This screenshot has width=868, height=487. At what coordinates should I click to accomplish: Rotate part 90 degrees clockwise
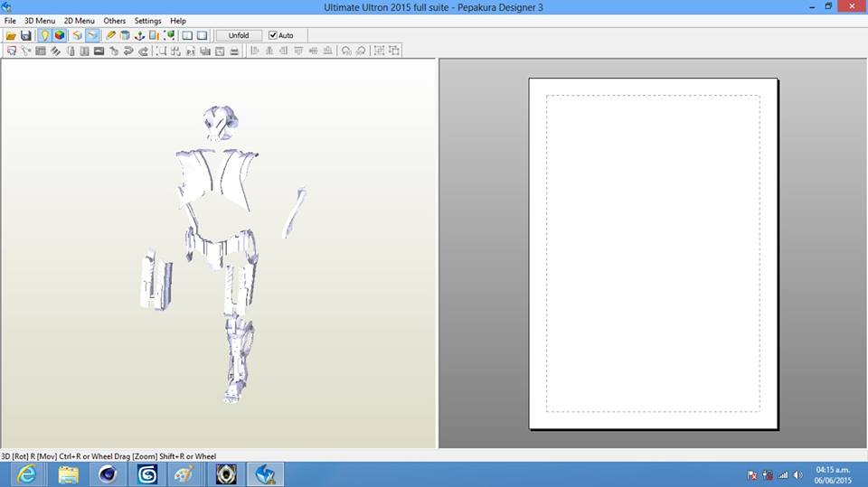(x=361, y=51)
